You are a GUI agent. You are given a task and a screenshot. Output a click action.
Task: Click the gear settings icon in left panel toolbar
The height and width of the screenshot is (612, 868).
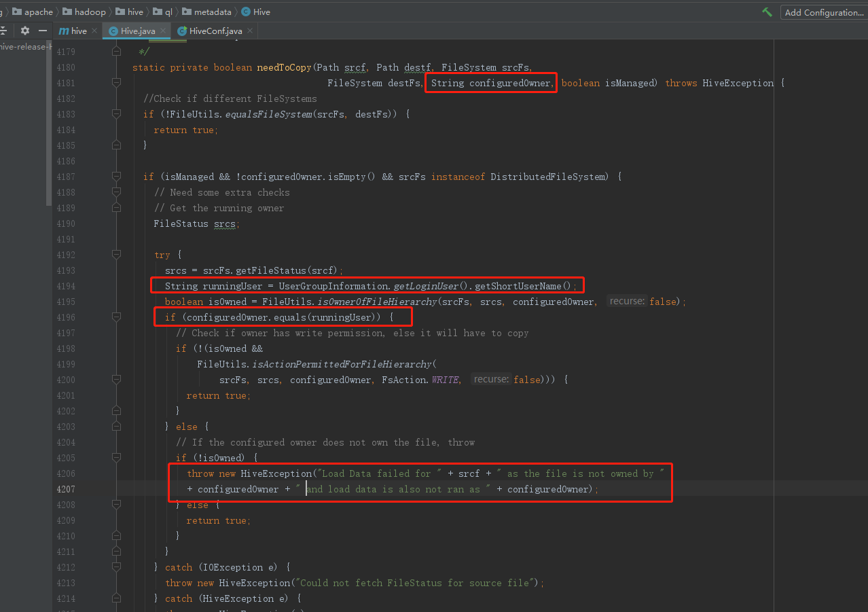24,31
